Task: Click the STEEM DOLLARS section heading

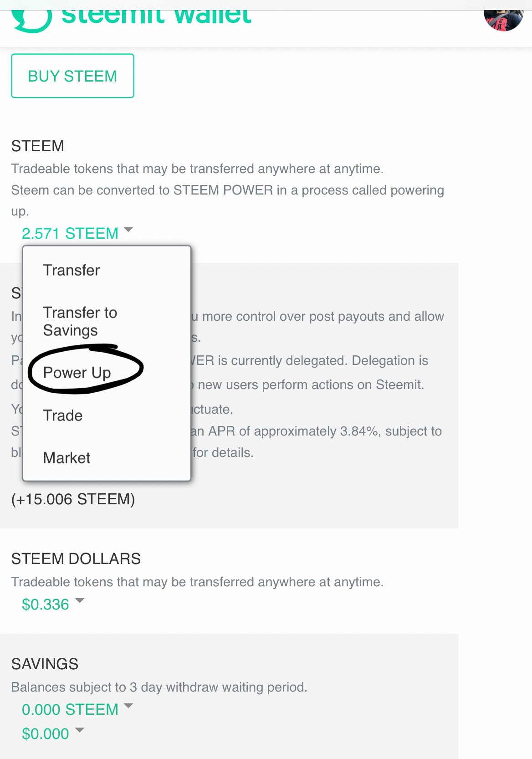Action: (76, 559)
